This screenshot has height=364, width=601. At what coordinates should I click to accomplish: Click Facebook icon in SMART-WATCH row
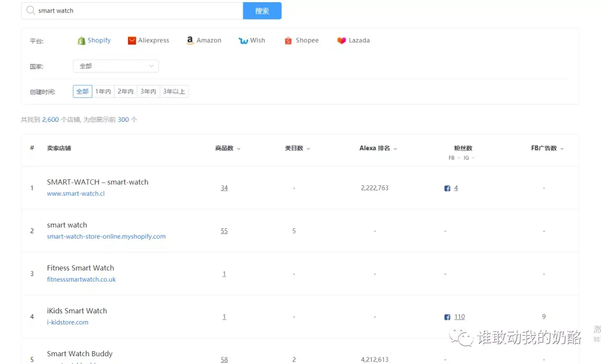(447, 188)
